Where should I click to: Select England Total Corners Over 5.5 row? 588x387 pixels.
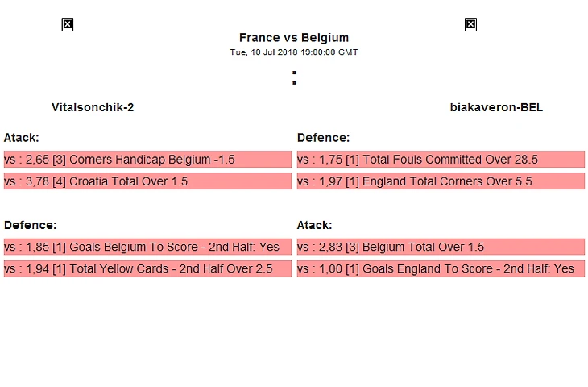click(441, 181)
